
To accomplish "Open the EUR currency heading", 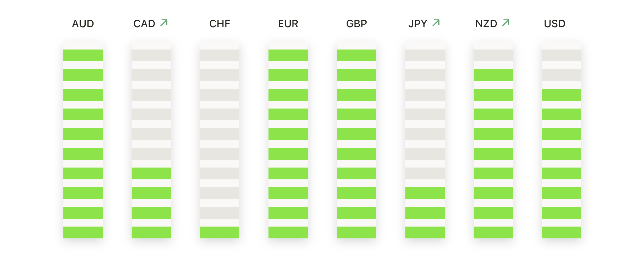I will [x=288, y=24].
